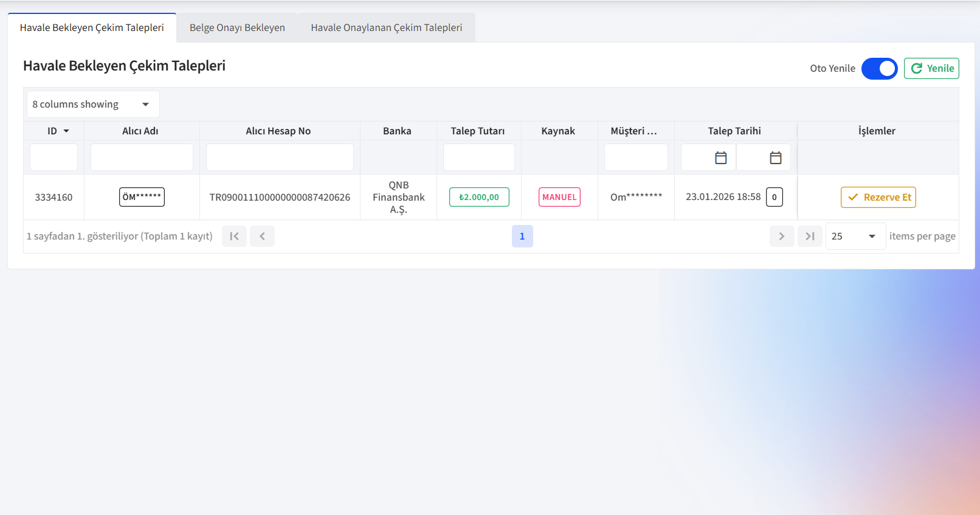Expand the 8 columns showing dropdown
980x515 pixels.
click(x=93, y=104)
